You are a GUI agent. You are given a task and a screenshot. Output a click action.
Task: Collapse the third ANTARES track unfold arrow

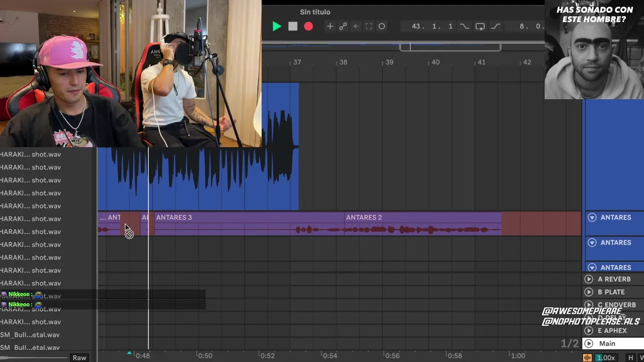[x=592, y=267]
